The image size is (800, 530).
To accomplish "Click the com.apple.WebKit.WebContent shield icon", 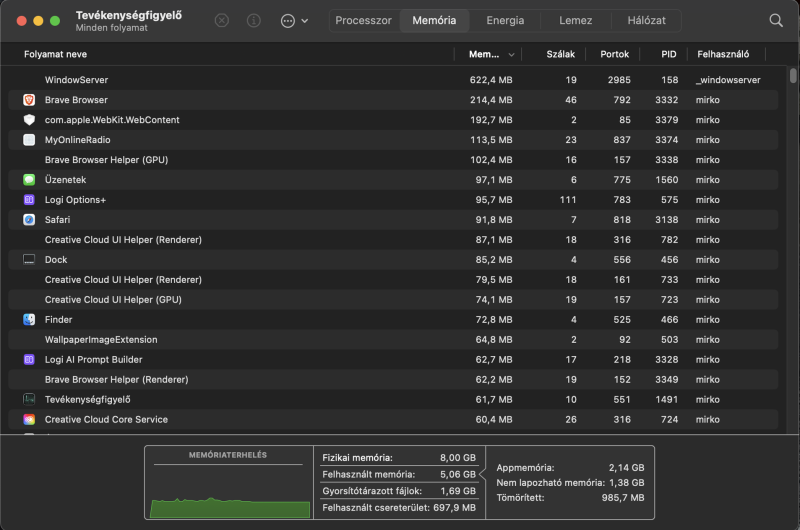I will click(29, 120).
